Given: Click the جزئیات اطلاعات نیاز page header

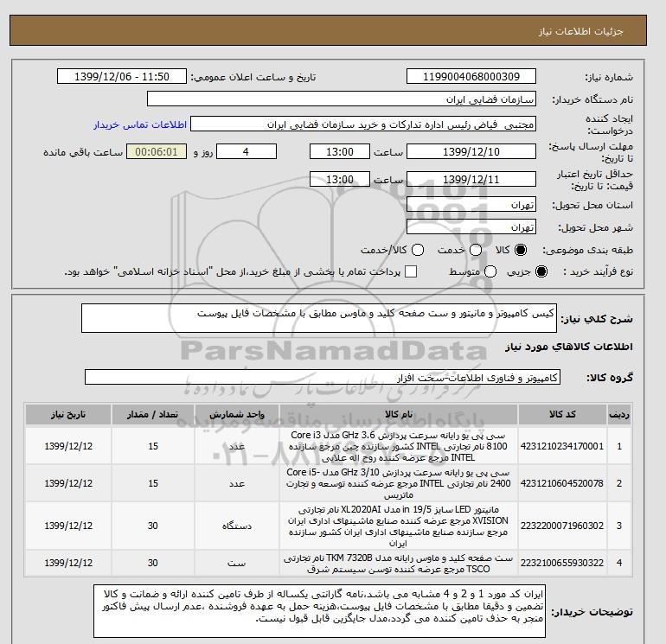Looking at the screenshot, I should pos(580,31).
